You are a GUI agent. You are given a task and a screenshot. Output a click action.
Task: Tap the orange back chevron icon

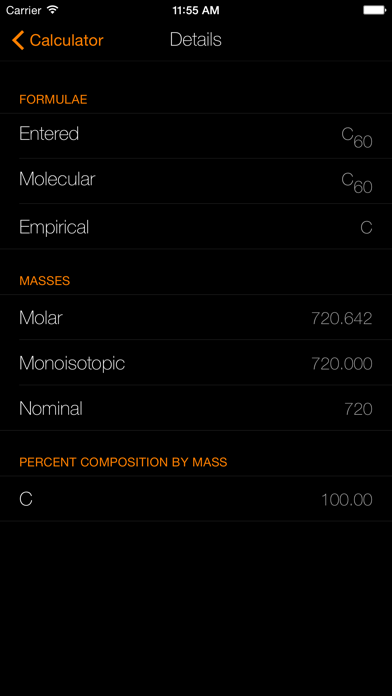18,40
